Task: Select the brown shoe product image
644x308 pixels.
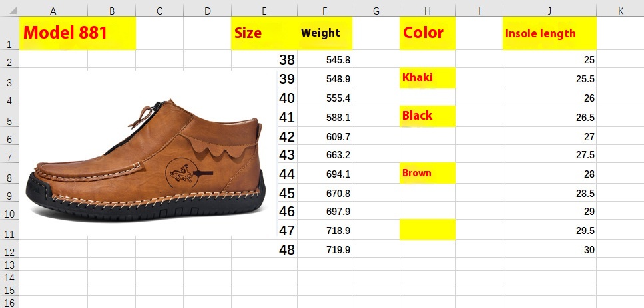Action: pos(146,161)
